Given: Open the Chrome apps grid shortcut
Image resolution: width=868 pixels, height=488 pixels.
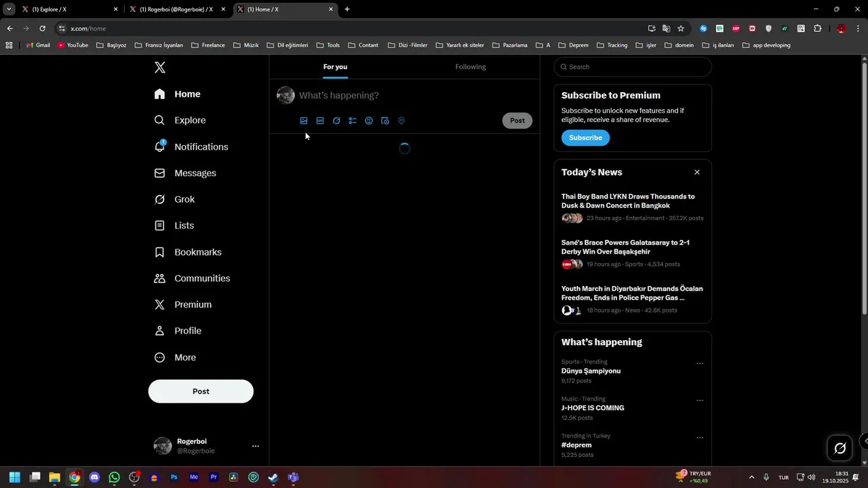Looking at the screenshot, I should [x=9, y=45].
